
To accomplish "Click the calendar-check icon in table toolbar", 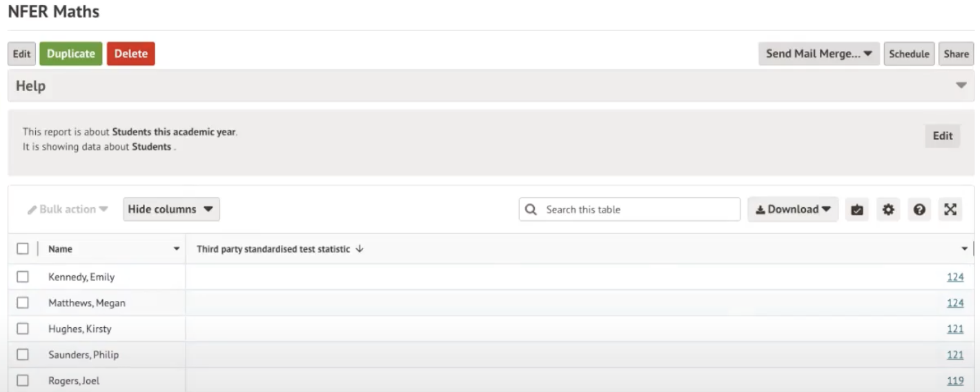I will coord(856,210).
